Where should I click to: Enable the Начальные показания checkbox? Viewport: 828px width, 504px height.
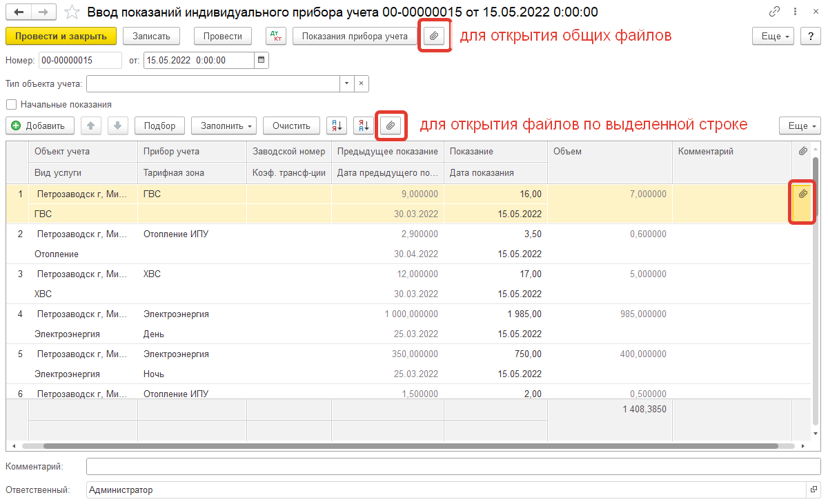tap(11, 105)
